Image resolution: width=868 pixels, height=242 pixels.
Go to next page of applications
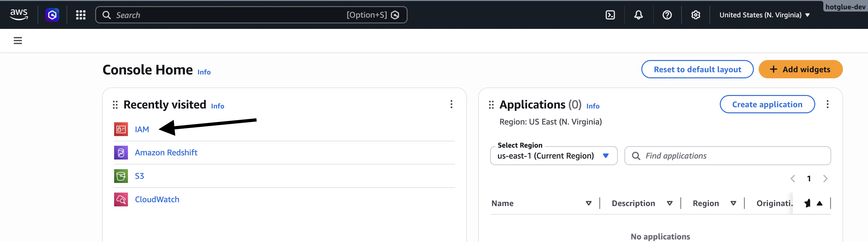point(825,178)
